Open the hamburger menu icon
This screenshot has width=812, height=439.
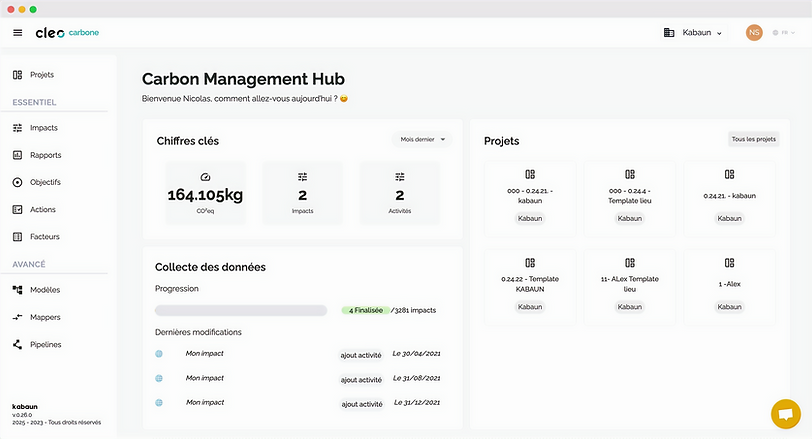pos(18,33)
